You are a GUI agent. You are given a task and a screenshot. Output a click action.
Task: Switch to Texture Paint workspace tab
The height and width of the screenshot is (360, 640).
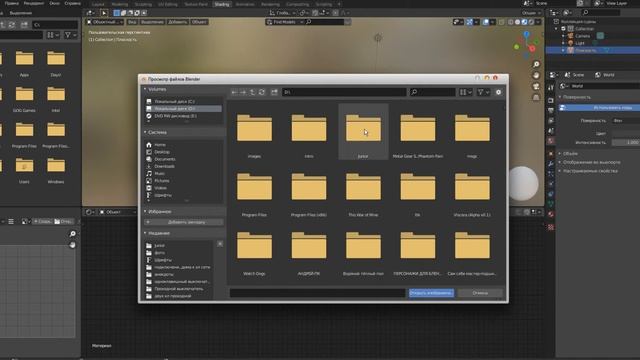click(196, 4)
